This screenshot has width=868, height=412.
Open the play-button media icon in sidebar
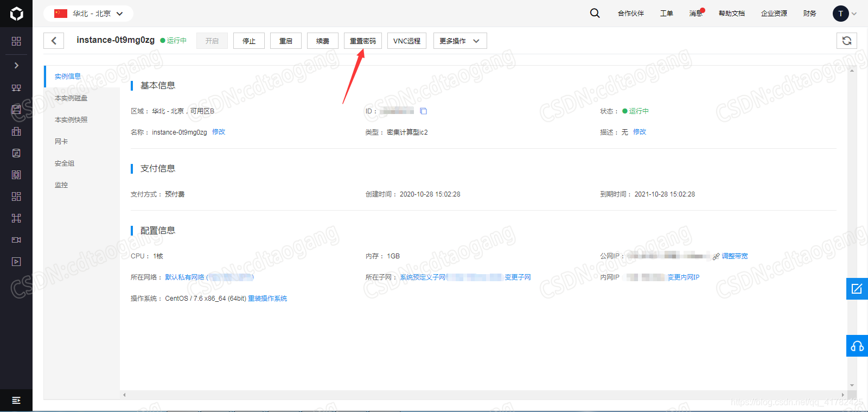pos(16,262)
